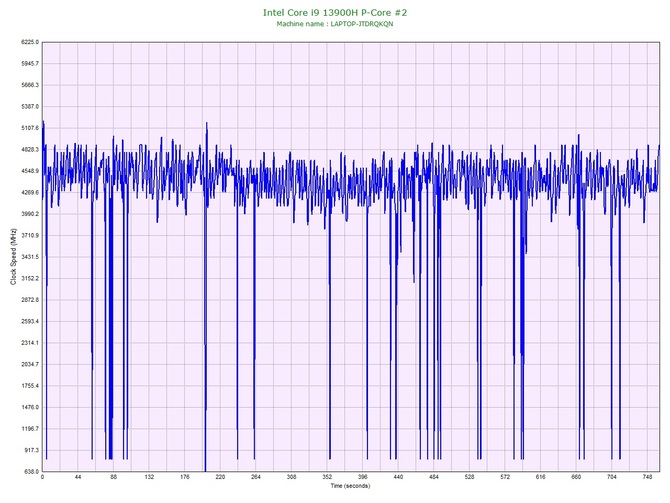The width and height of the screenshot is (670, 503).
Task: Click the y-axis value 4828.3
Action: pos(30,150)
